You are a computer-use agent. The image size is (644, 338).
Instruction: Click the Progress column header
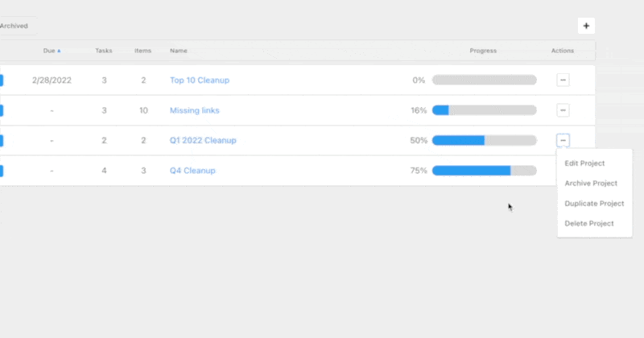click(x=483, y=51)
